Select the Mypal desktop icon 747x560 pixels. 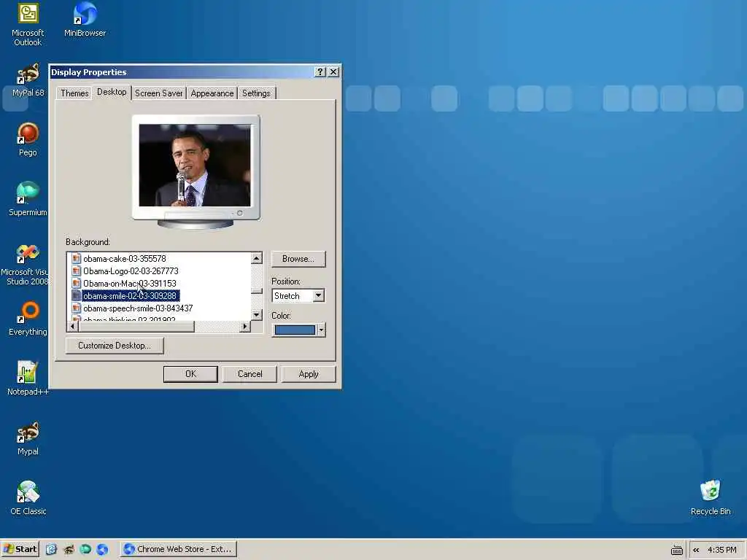click(x=28, y=438)
